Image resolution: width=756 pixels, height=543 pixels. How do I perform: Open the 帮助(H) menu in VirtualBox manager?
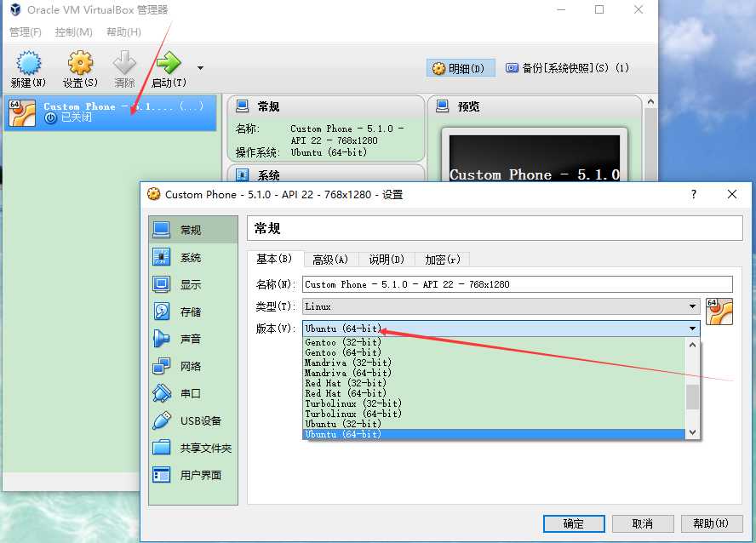click(x=123, y=32)
